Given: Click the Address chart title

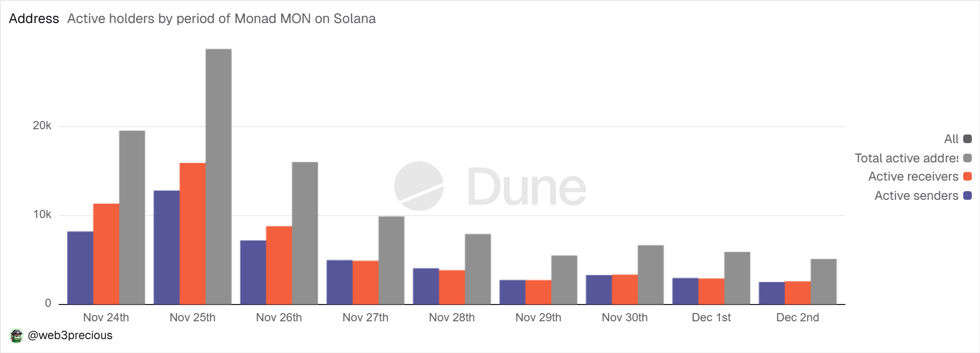Looking at the screenshot, I should (34, 19).
